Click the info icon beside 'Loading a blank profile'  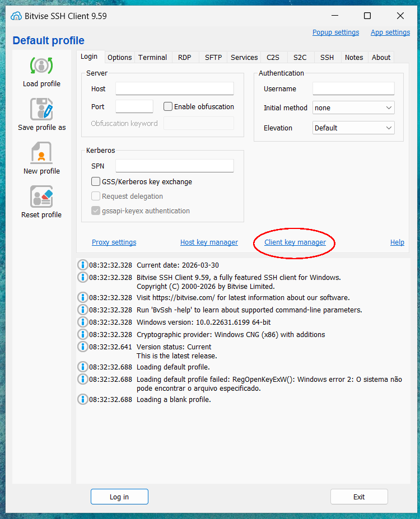(82, 399)
